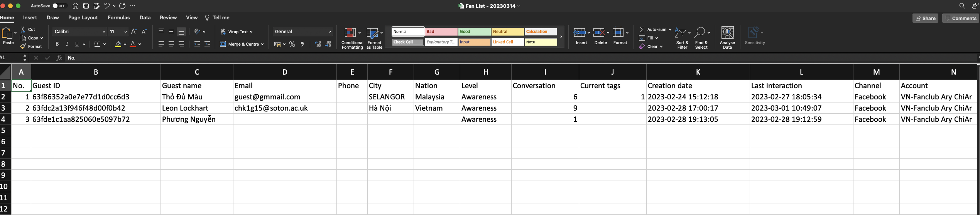980x215 pixels.
Task: Toggle Bold formatting
Action: (57, 44)
